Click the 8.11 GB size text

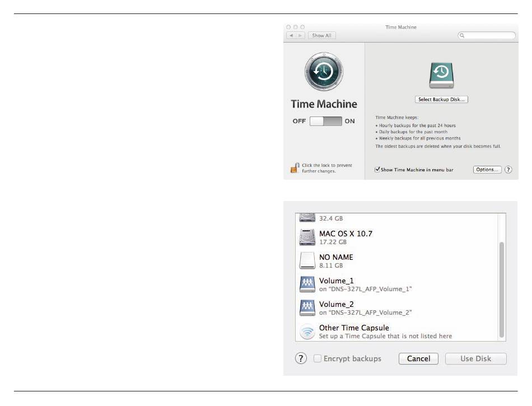point(331,265)
